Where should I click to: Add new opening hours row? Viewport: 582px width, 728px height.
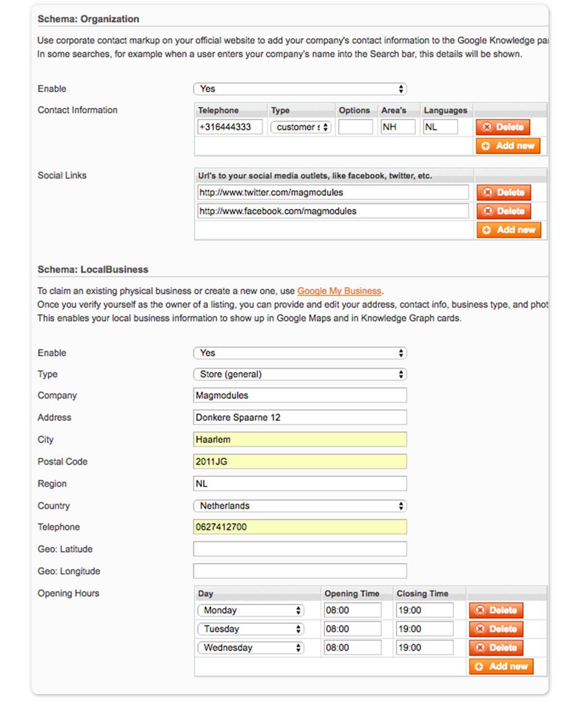[501, 666]
